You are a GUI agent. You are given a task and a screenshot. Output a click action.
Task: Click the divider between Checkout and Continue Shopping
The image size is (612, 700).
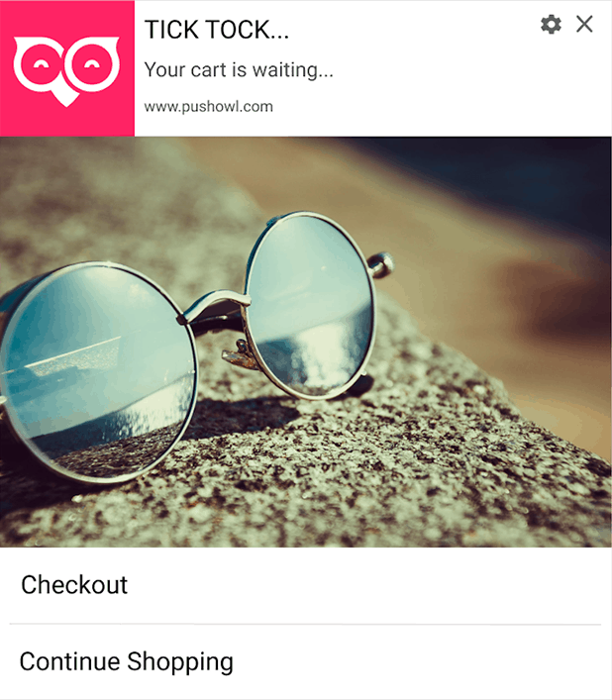(x=305, y=624)
